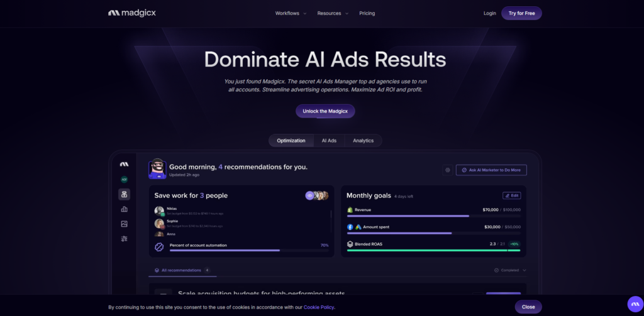Click the target icon beside Ask AI Marketer

[447, 170]
